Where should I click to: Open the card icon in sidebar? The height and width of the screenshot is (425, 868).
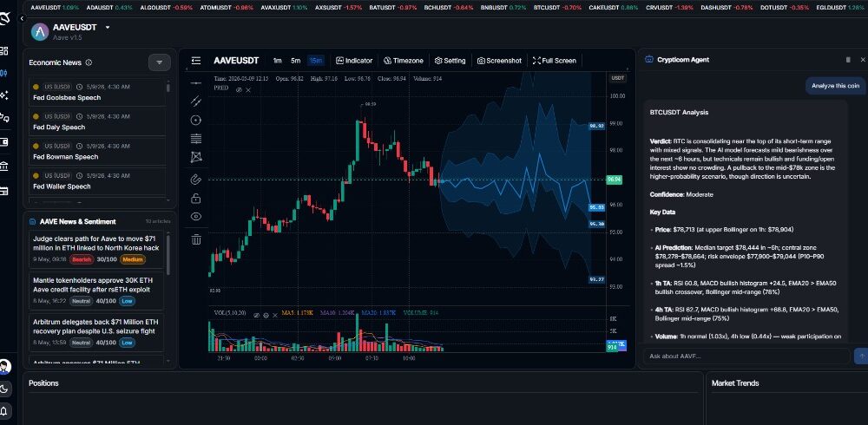[3, 191]
